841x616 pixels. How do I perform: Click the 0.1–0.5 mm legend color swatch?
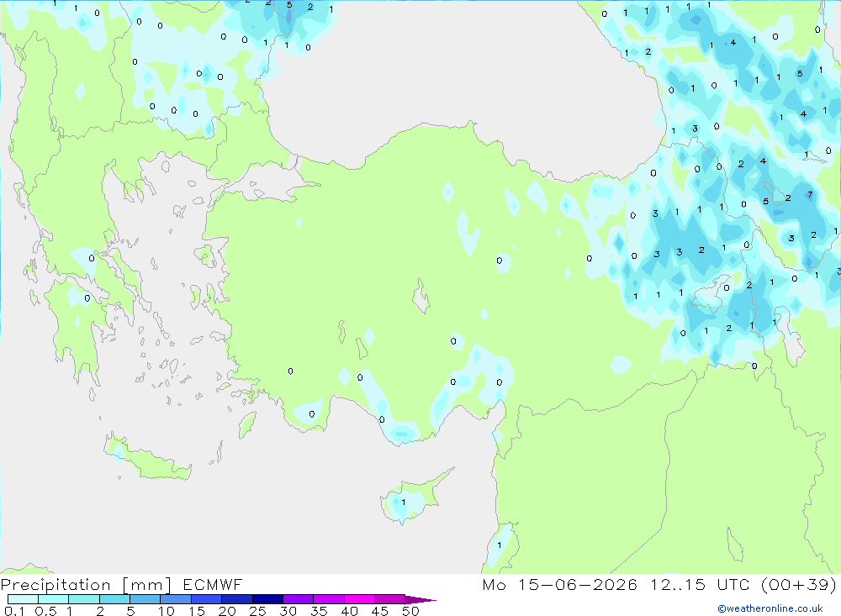coord(23,599)
